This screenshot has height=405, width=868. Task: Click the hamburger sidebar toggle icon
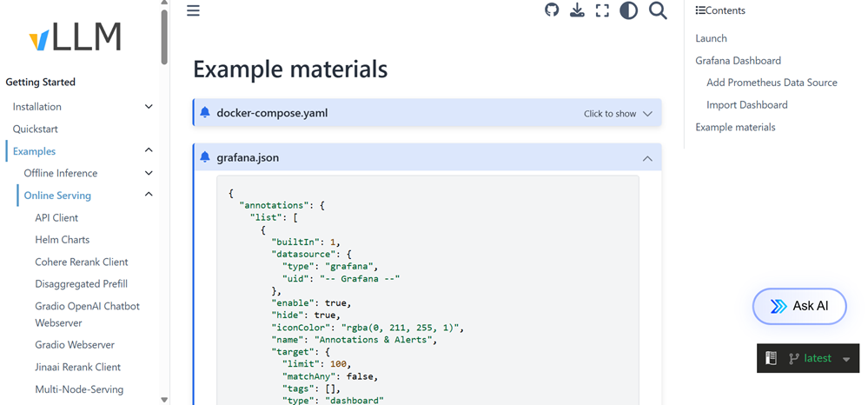pos(193,10)
